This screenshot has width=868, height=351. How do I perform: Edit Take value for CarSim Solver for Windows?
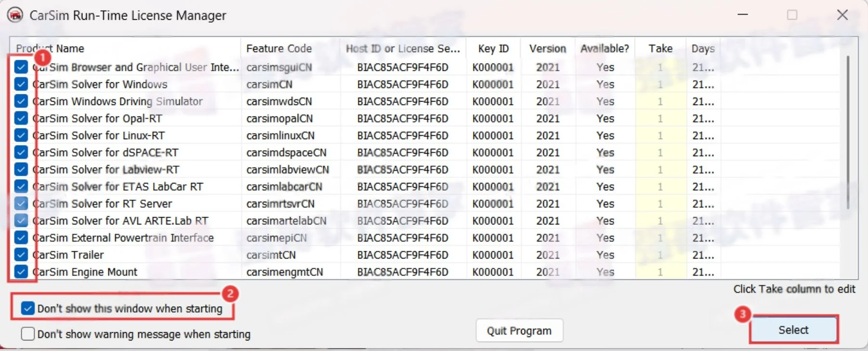pyautogui.click(x=660, y=84)
